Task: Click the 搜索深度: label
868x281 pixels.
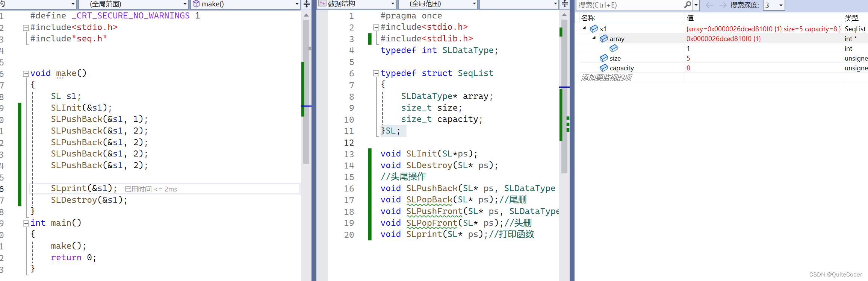Action: [x=745, y=5]
